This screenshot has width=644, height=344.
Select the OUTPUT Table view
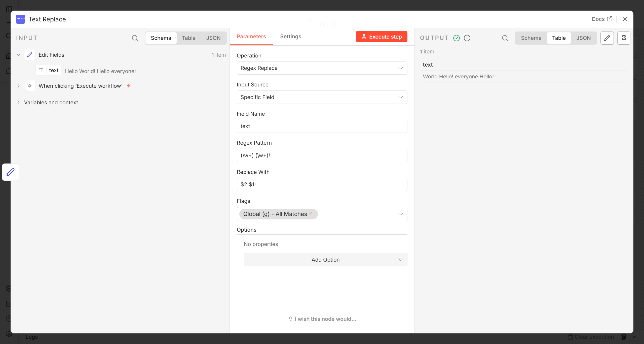[559, 38]
